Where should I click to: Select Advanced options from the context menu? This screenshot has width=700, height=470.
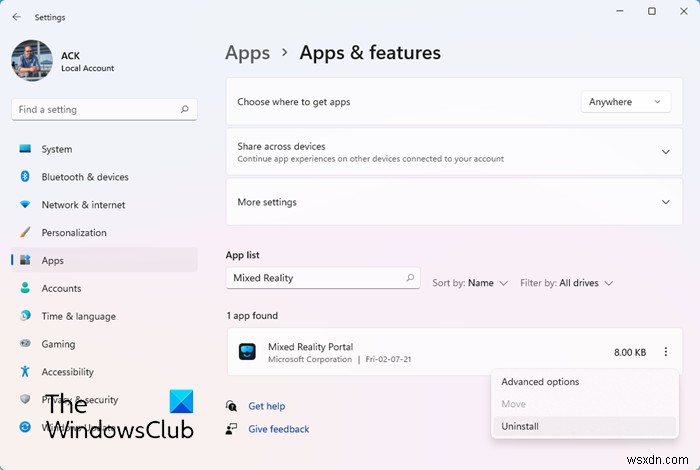click(585, 382)
